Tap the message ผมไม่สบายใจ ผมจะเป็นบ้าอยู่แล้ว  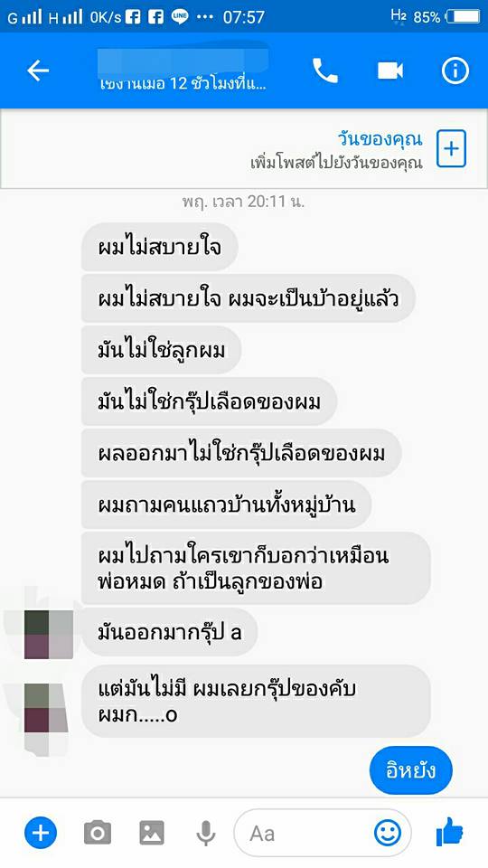pyautogui.click(x=248, y=299)
